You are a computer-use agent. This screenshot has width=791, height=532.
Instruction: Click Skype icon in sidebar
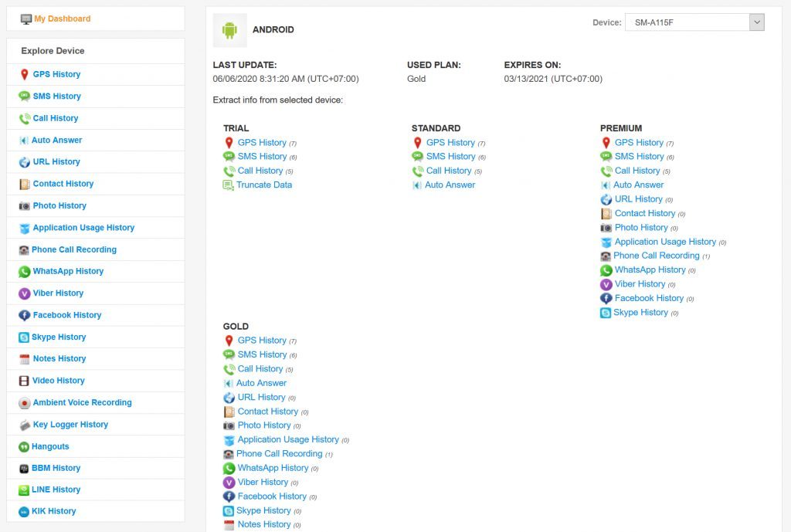(24, 337)
